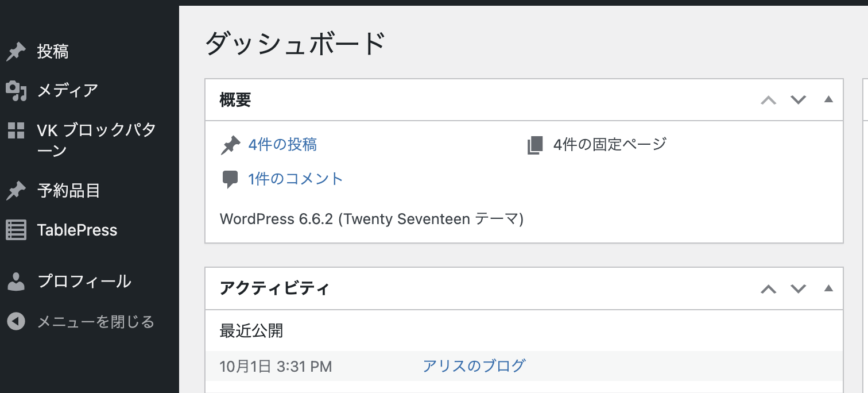Toggle the 概要 panel with its triangle
Viewport: 868px width, 393px height.
pos(828,99)
